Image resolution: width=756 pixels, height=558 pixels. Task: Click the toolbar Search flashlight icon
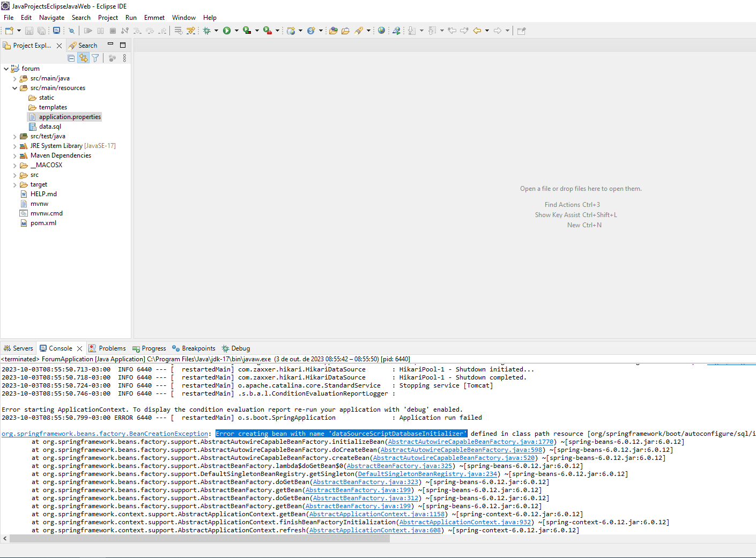click(x=359, y=31)
